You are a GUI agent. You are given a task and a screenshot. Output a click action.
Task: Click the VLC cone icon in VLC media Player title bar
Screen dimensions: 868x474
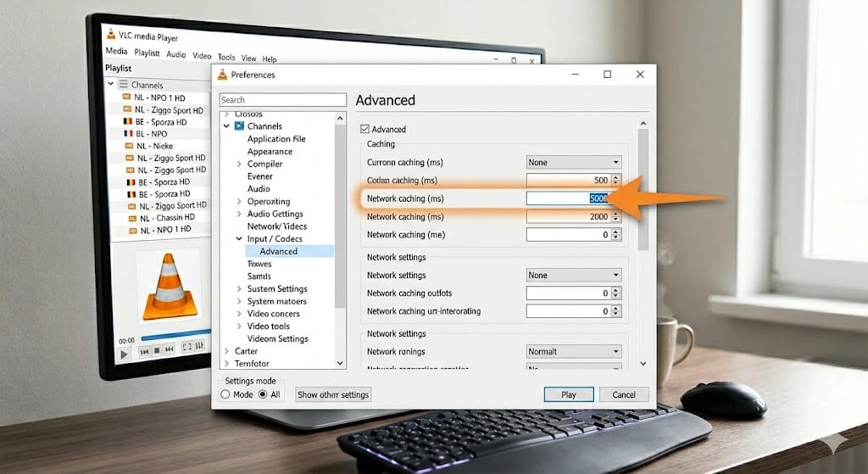click(x=111, y=34)
